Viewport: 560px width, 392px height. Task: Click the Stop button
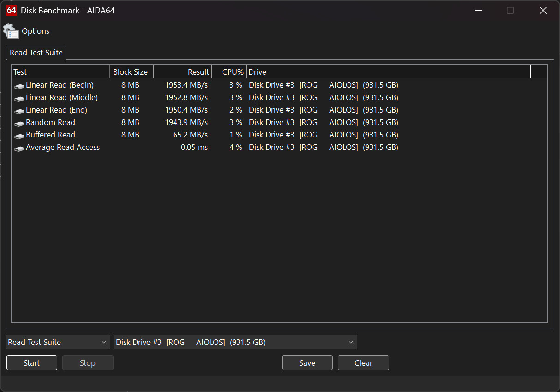tap(88, 363)
